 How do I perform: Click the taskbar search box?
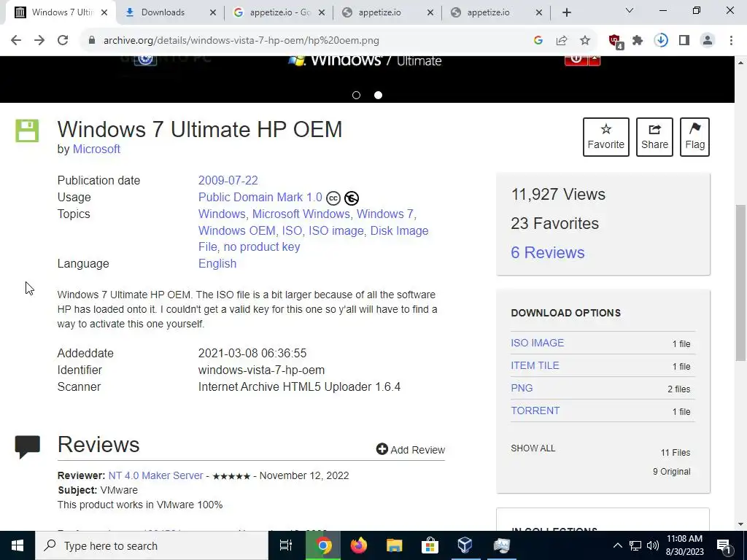[152, 545]
